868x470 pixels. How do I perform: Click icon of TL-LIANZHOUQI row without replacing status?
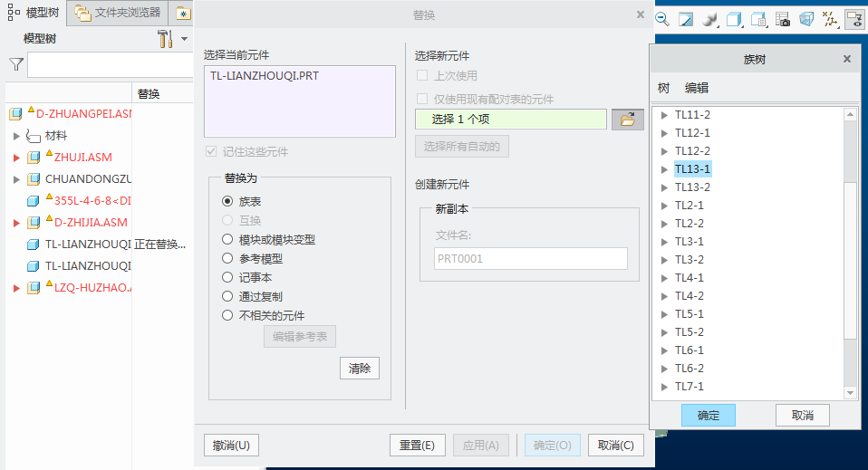(34, 266)
